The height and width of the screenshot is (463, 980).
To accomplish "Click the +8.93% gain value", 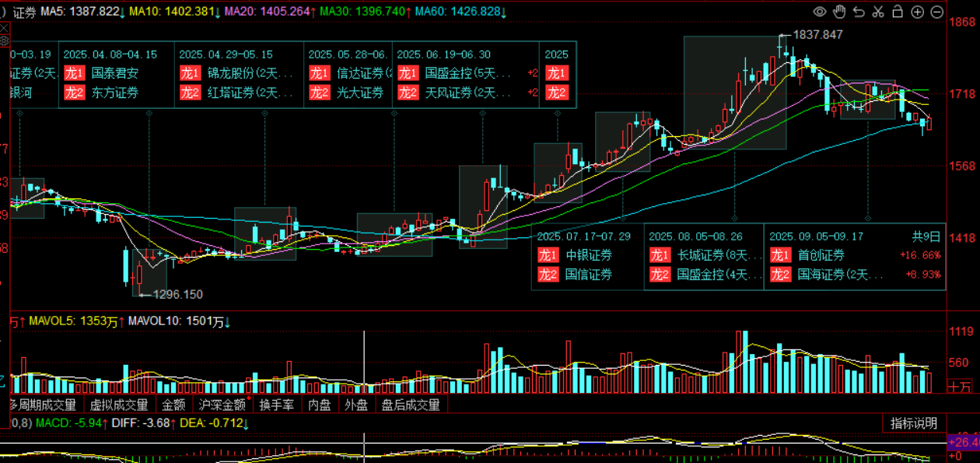I will click(923, 274).
